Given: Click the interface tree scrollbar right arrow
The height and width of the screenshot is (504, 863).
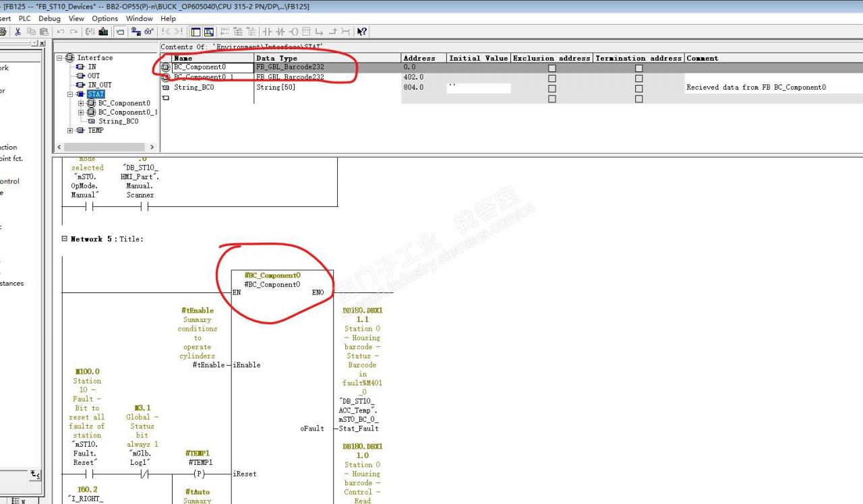Looking at the screenshot, I should (x=152, y=147).
